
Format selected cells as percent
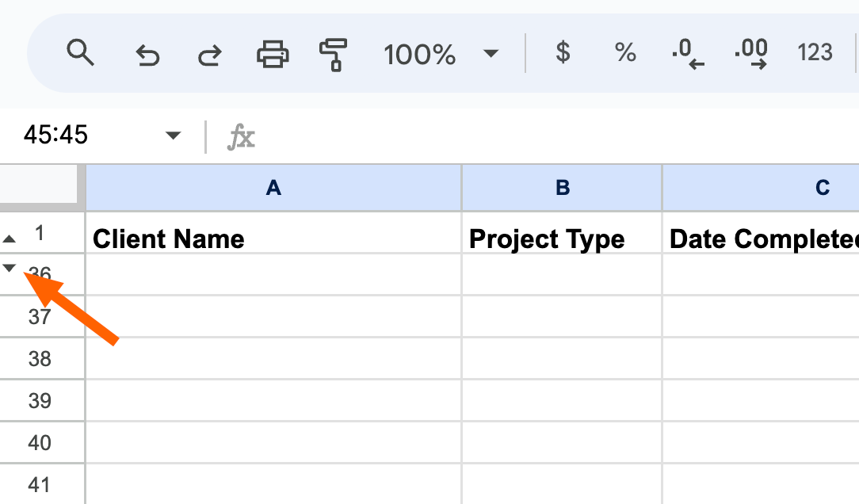pos(625,52)
